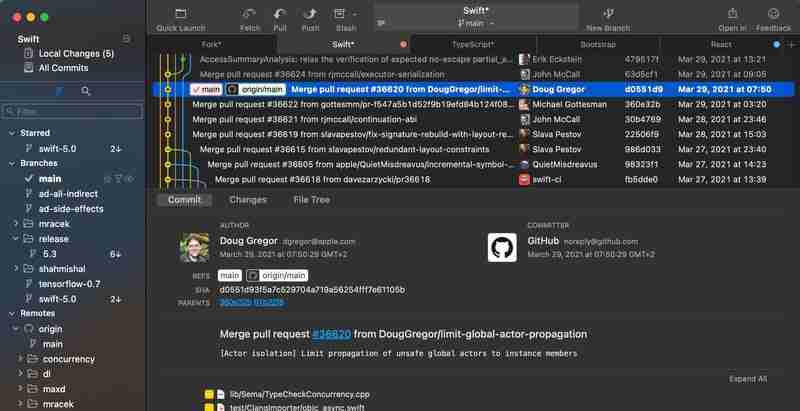Screen dimensions: 800x411
Task: Click the Push toolbar icon
Action: [310, 14]
